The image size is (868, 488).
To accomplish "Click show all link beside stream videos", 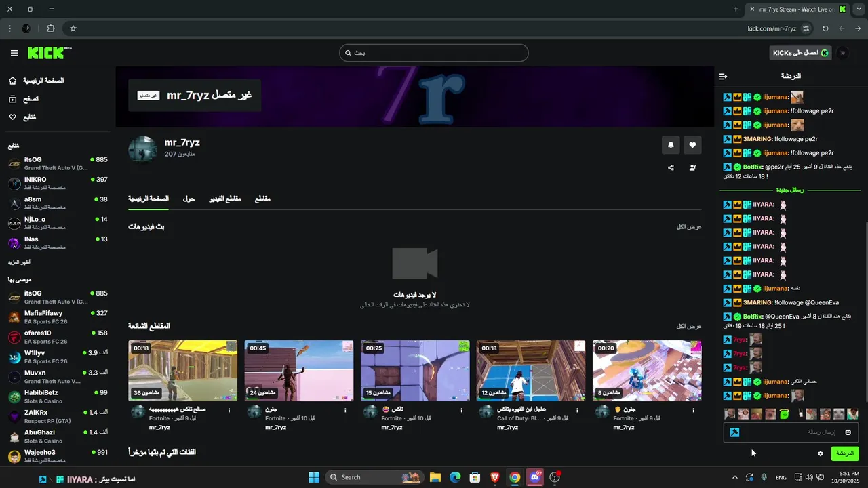I will 689,227.
